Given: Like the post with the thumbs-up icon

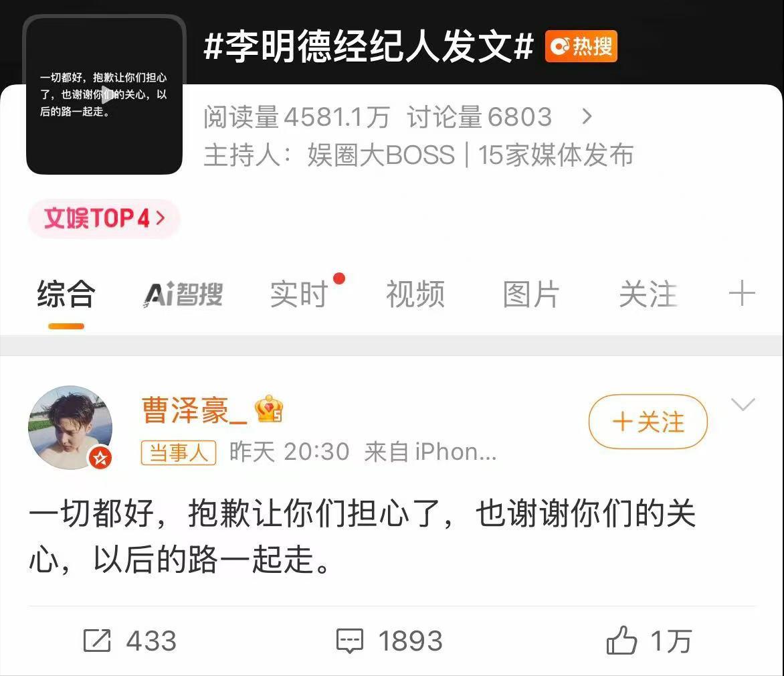Looking at the screenshot, I should click(621, 640).
